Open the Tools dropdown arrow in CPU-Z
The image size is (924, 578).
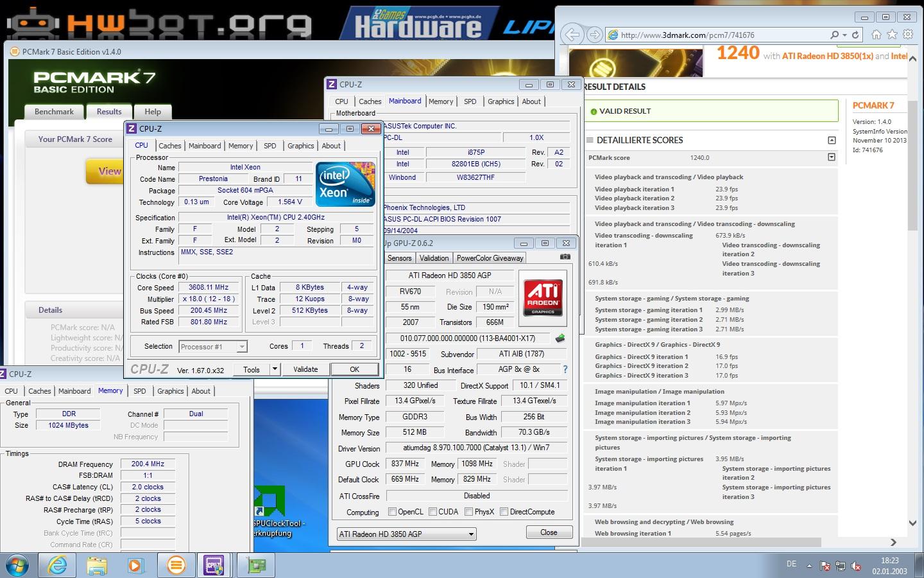point(275,369)
